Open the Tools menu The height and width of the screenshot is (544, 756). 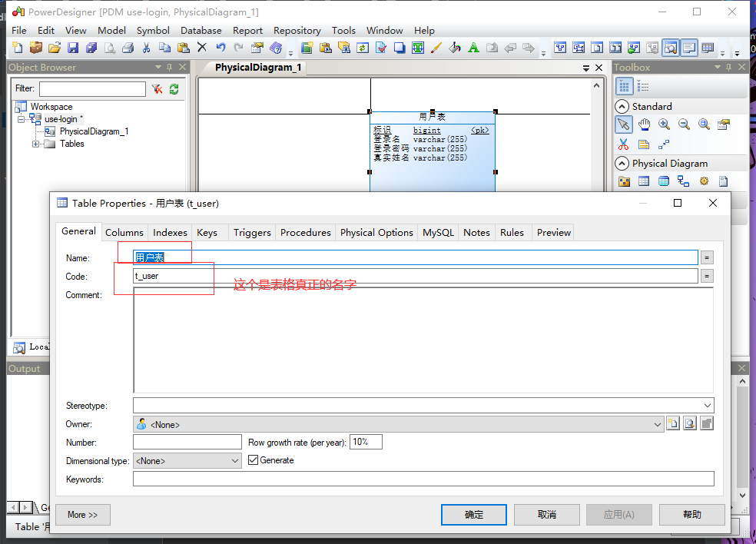tap(343, 31)
